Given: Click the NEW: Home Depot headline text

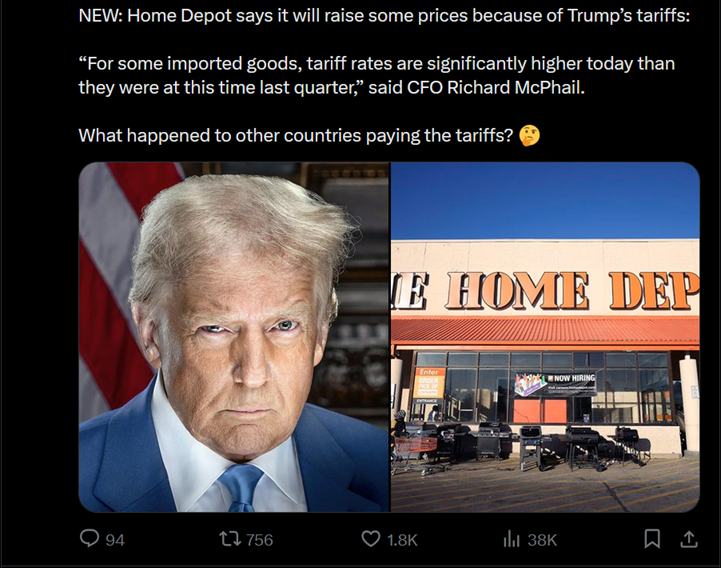Looking at the screenshot, I should coord(384,16).
